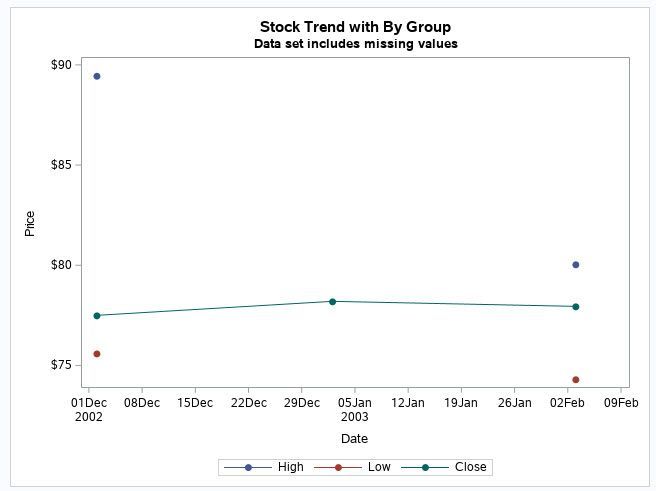The image size is (656, 491).
Task: Click the red Low point in February
Action: click(x=576, y=380)
